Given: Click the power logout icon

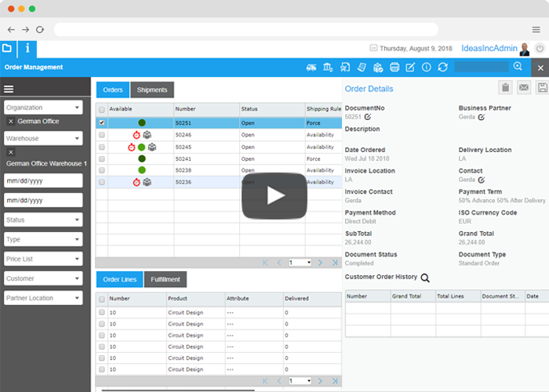Looking at the screenshot, I should click(540, 49).
